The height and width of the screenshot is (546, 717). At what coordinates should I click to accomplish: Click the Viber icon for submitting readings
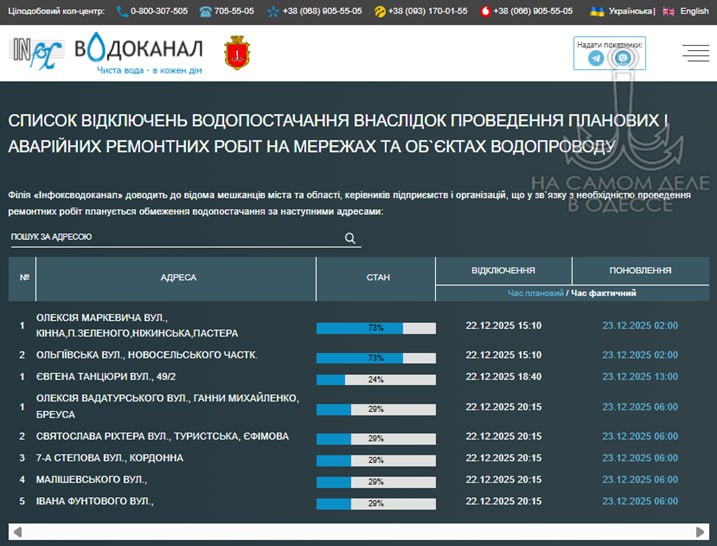click(x=624, y=58)
